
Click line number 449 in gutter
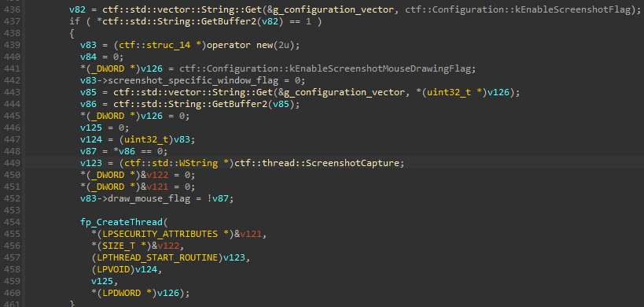[12, 163]
